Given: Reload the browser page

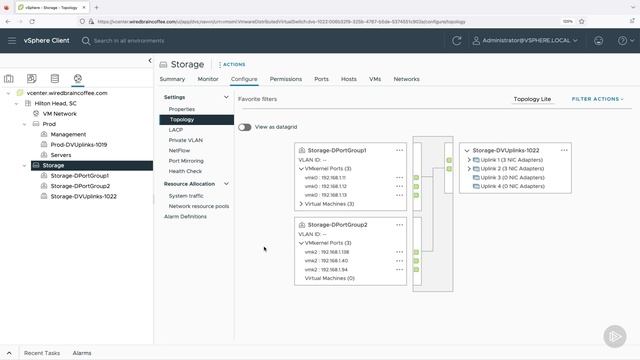Looking at the screenshot, I should [x=32, y=21].
